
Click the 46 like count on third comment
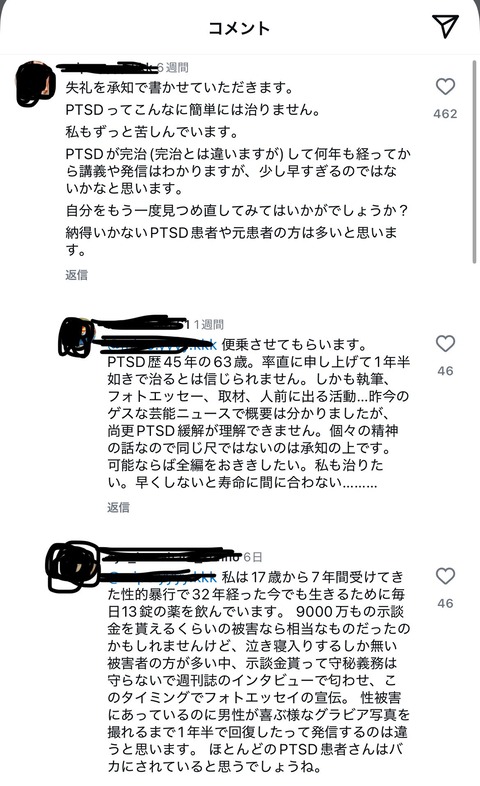pos(445,603)
